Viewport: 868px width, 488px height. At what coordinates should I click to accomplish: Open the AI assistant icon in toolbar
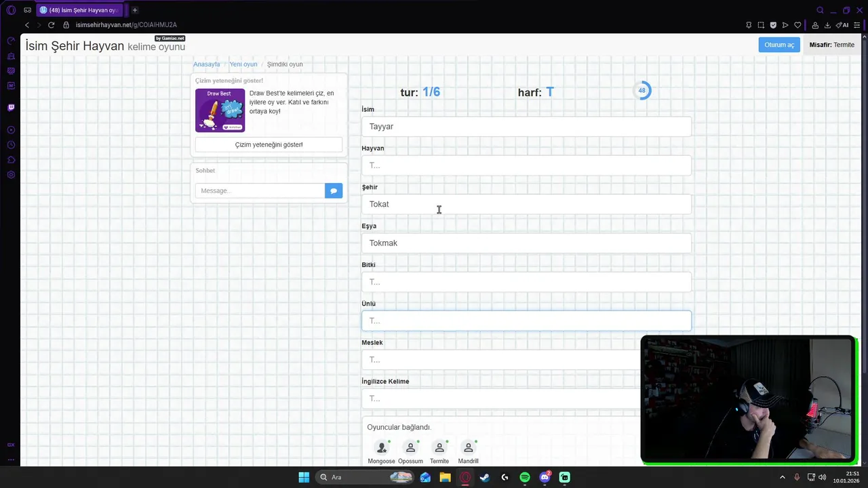(x=842, y=25)
